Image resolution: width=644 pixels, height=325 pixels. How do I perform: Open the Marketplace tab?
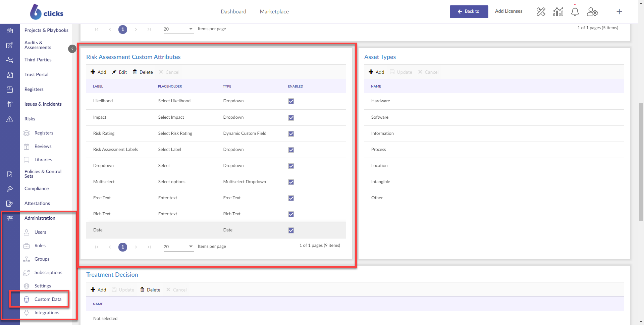274,12
